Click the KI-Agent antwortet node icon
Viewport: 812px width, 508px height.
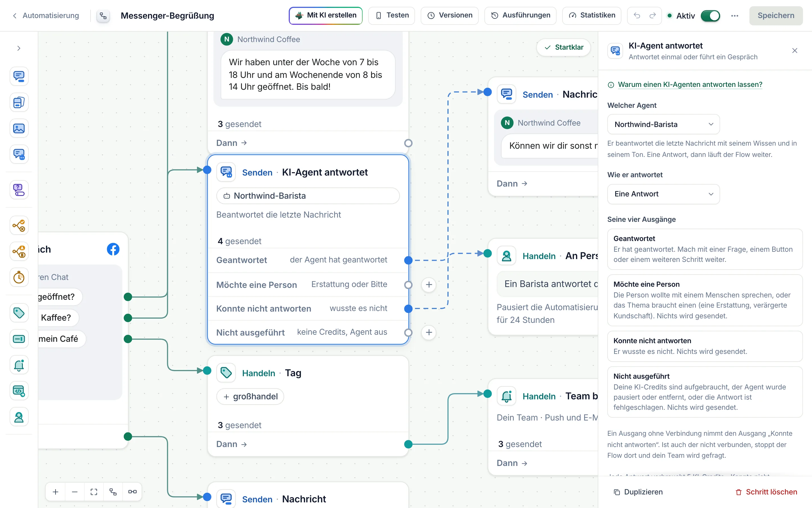[226, 172]
